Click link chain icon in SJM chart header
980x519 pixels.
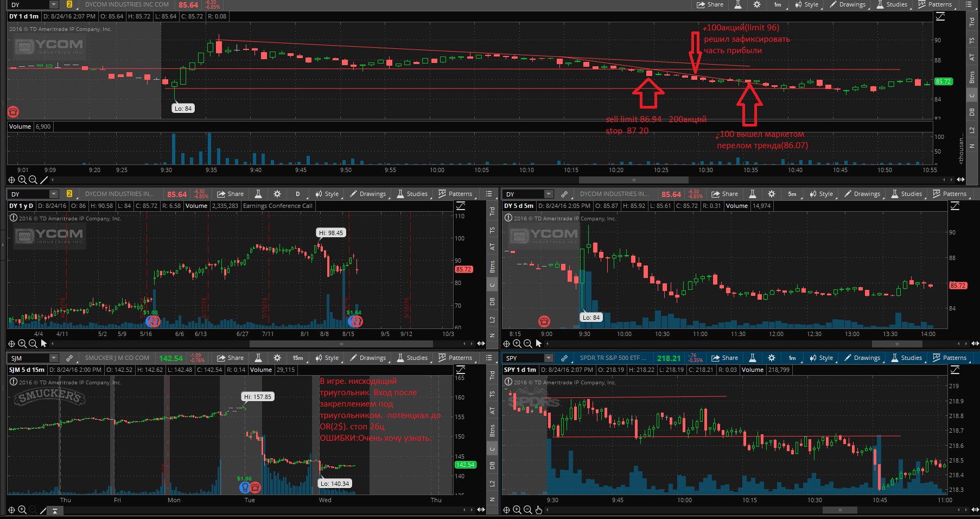tap(69, 358)
